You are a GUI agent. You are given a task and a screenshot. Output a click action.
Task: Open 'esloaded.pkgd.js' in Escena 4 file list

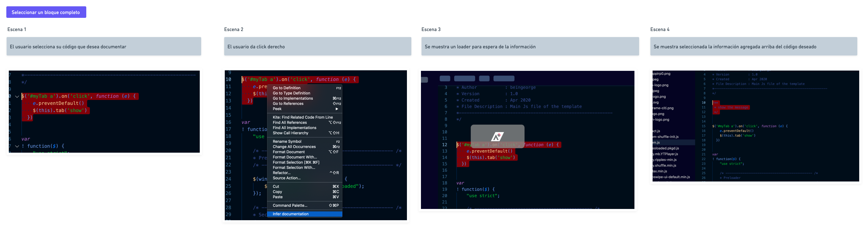coord(666,148)
